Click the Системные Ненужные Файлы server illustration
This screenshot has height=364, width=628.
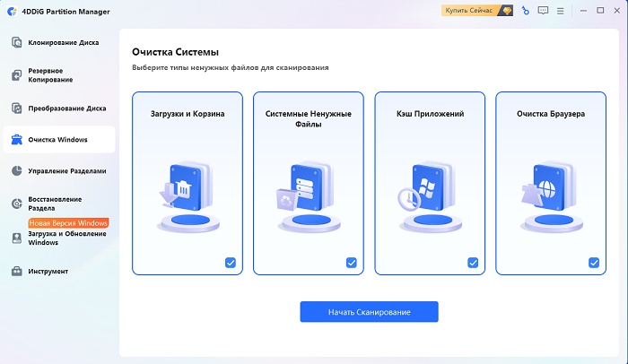click(x=309, y=197)
